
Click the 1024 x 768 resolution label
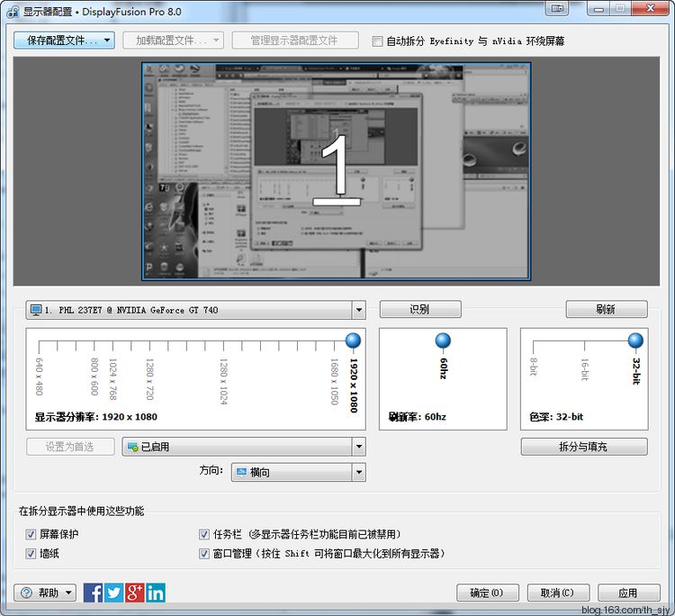(x=112, y=379)
